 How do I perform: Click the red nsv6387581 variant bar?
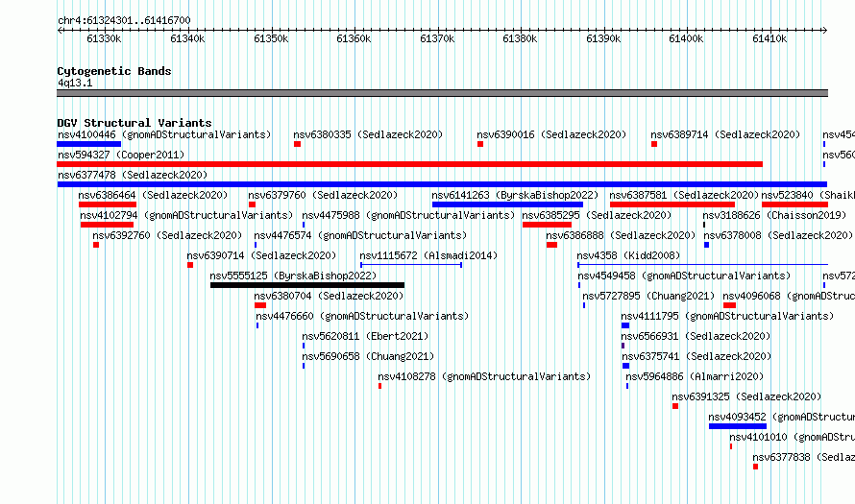(x=672, y=204)
